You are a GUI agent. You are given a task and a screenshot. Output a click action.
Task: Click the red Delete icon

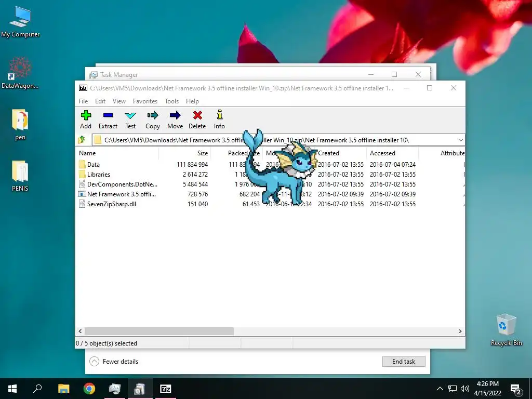click(197, 115)
